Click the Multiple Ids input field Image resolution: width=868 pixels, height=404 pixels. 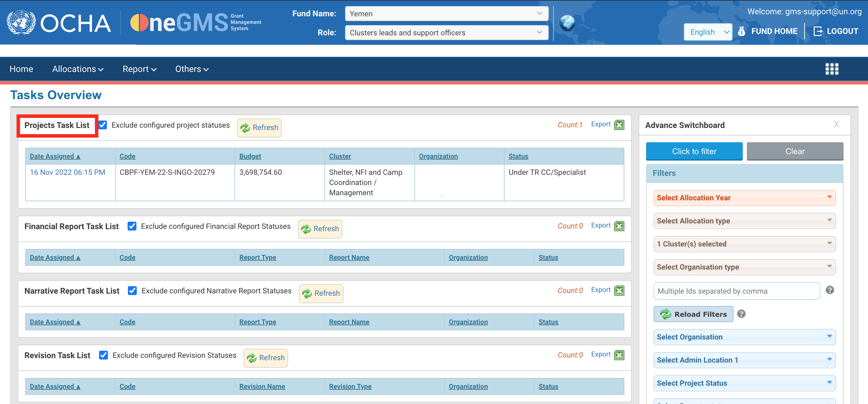[737, 291]
